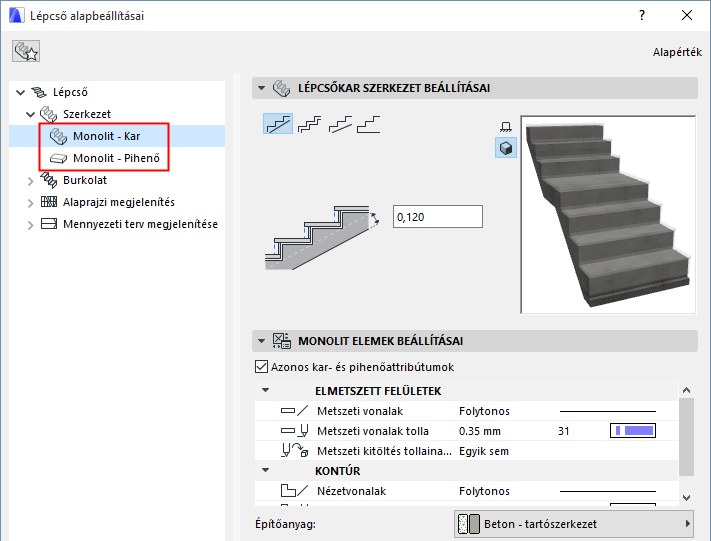Image resolution: width=711 pixels, height=541 pixels.
Task: Select Alaprajzi megjelenítés tree item
Action: point(119,202)
